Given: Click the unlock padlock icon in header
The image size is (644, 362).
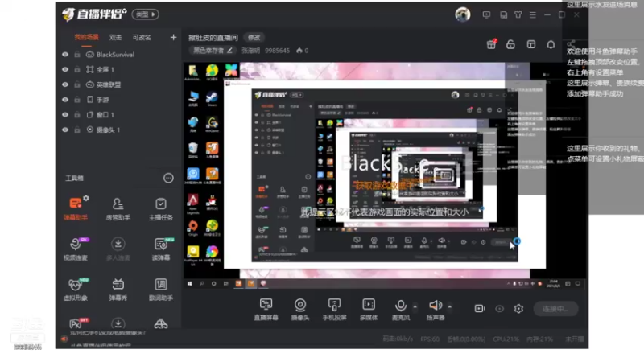Looking at the screenshot, I should [510, 44].
